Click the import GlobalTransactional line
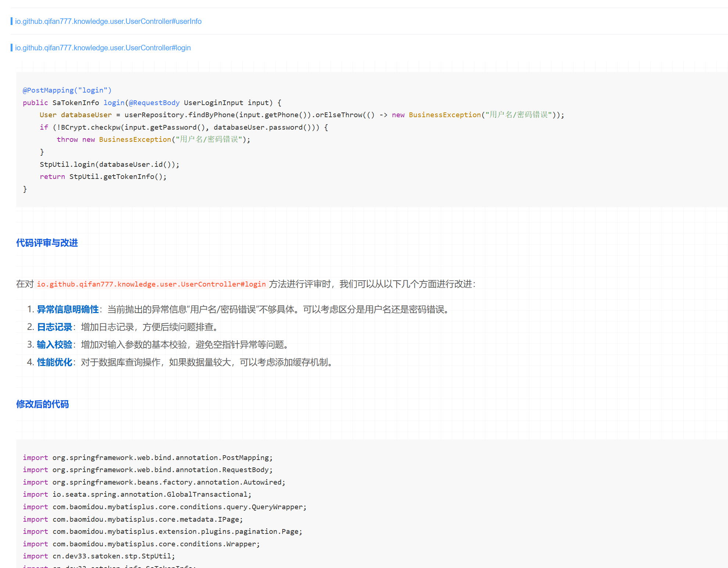Screen dimensions: 728x568 tap(137, 495)
